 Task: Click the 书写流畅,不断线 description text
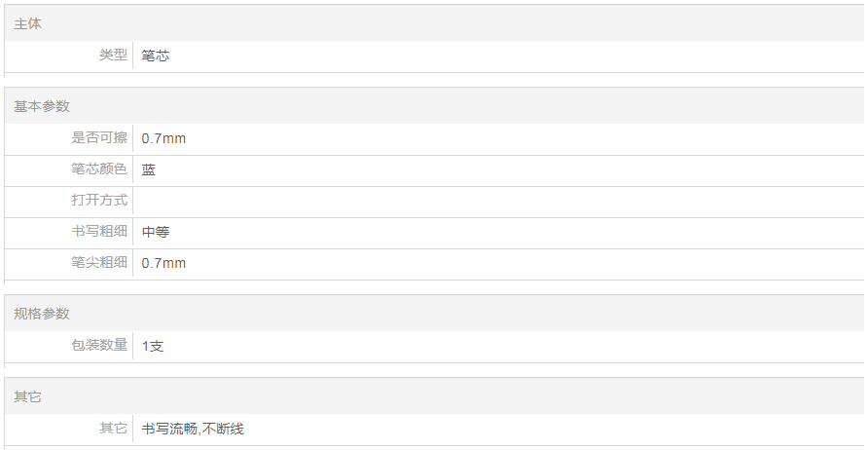coord(193,429)
